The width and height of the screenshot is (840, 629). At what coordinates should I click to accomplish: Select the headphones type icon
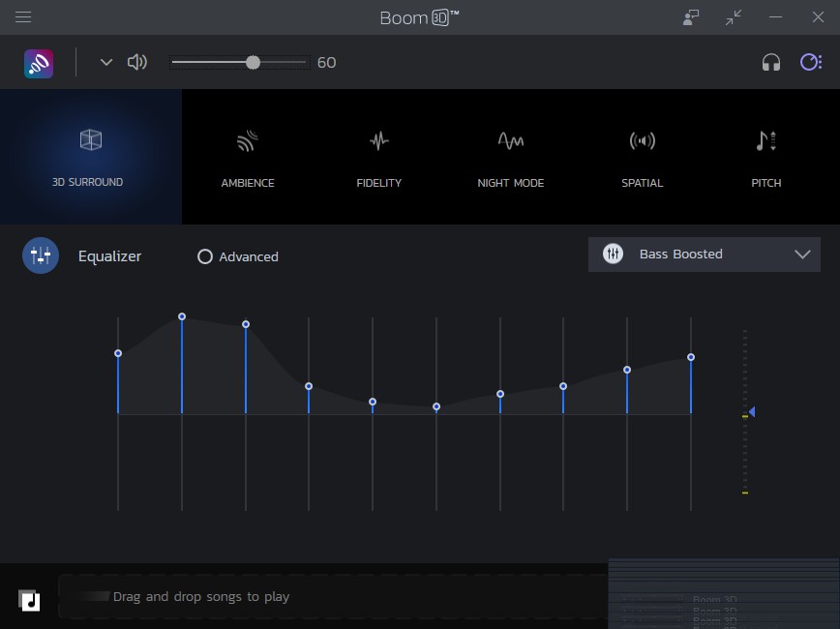[x=771, y=63]
